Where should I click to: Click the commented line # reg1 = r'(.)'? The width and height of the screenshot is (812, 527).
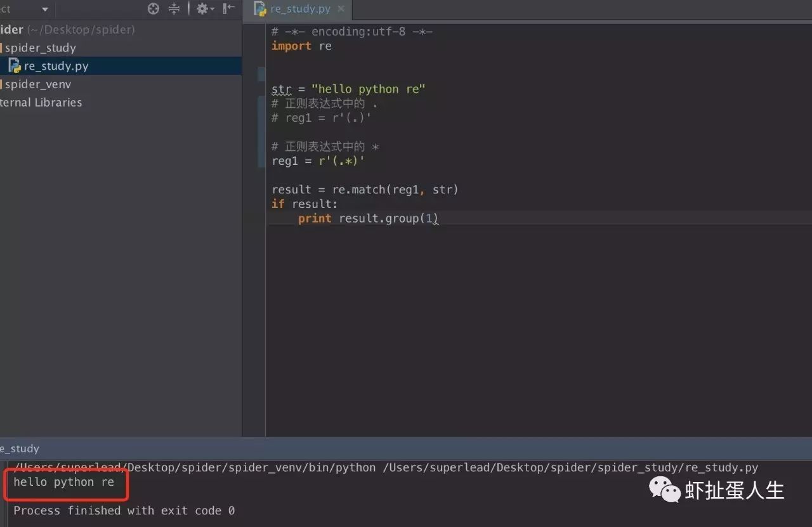(321, 118)
